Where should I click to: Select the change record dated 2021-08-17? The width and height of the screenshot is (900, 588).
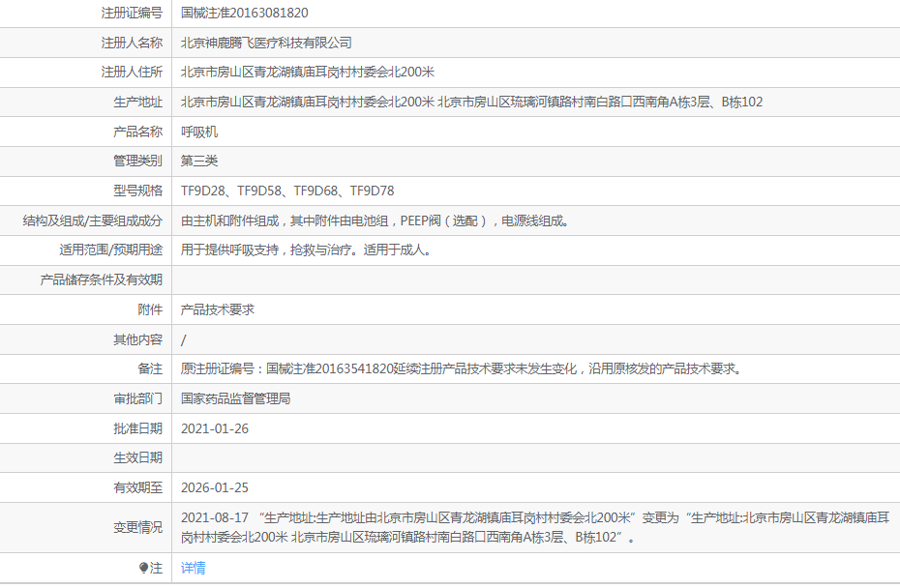[535, 527]
